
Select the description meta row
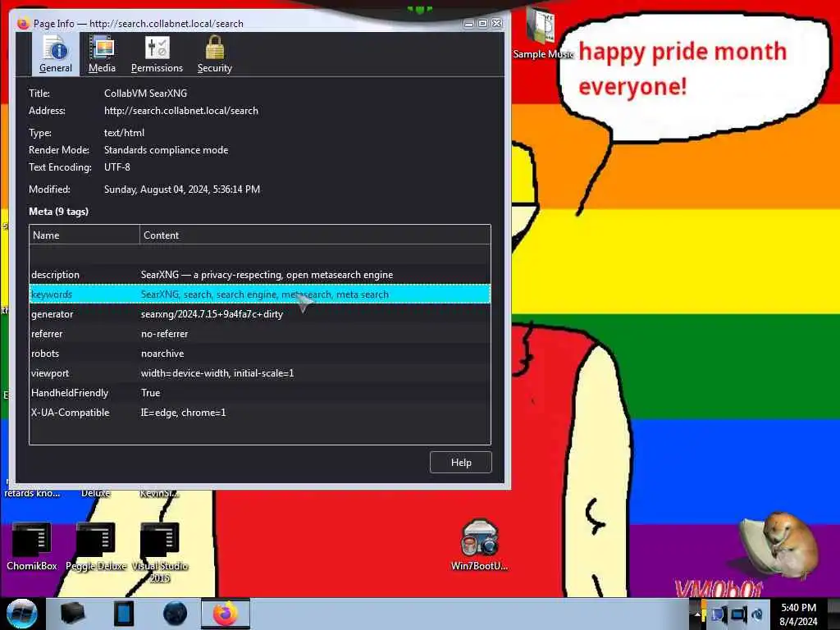pyautogui.click(x=260, y=275)
